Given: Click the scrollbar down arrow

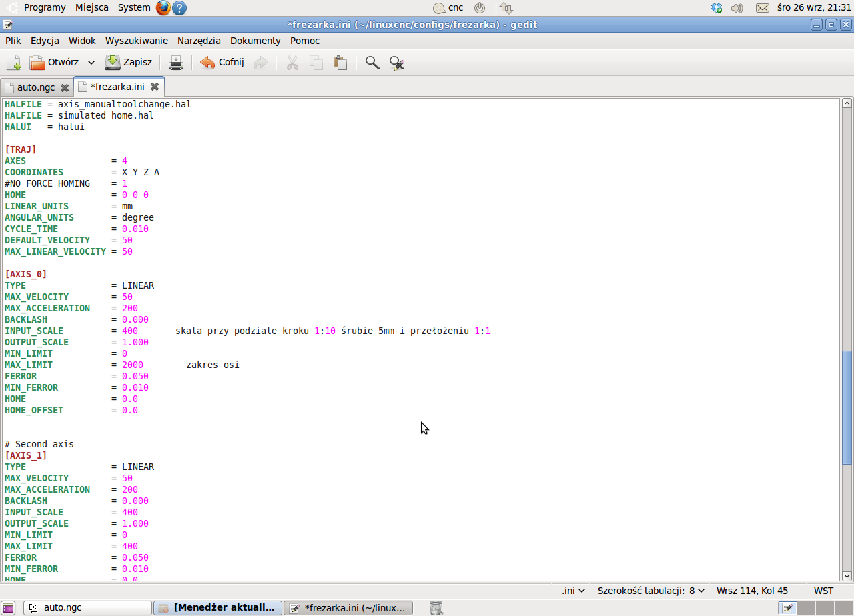Looking at the screenshot, I should click(847, 576).
